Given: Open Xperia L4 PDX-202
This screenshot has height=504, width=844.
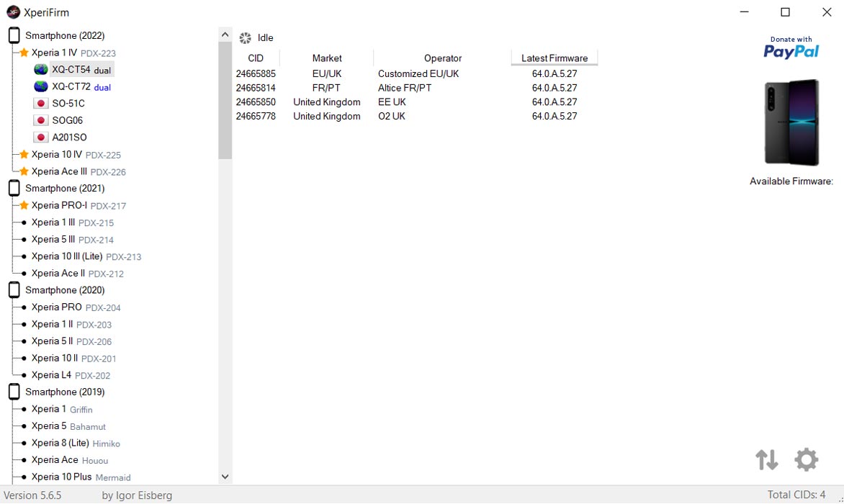Looking at the screenshot, I should coord(71,375).
